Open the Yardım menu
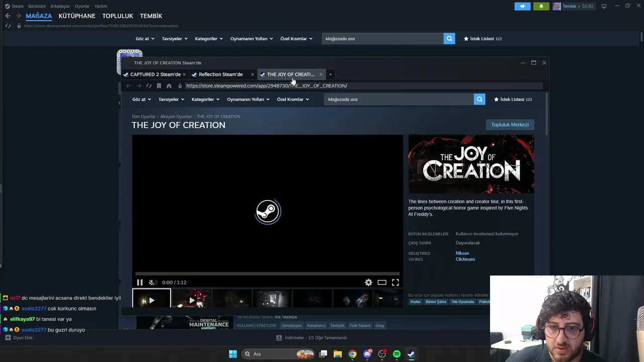Image resolution: width=644 pixels, height=362 pixels. coord(101,7)
